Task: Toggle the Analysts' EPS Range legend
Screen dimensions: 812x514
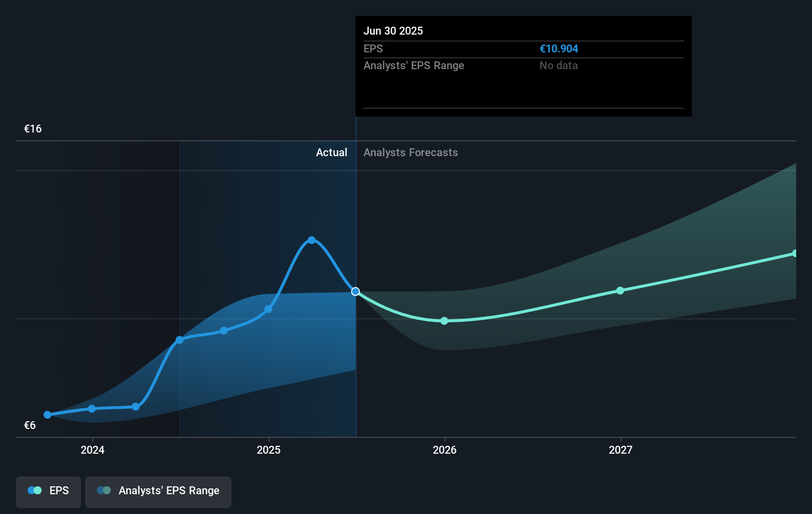Action: 158,491
